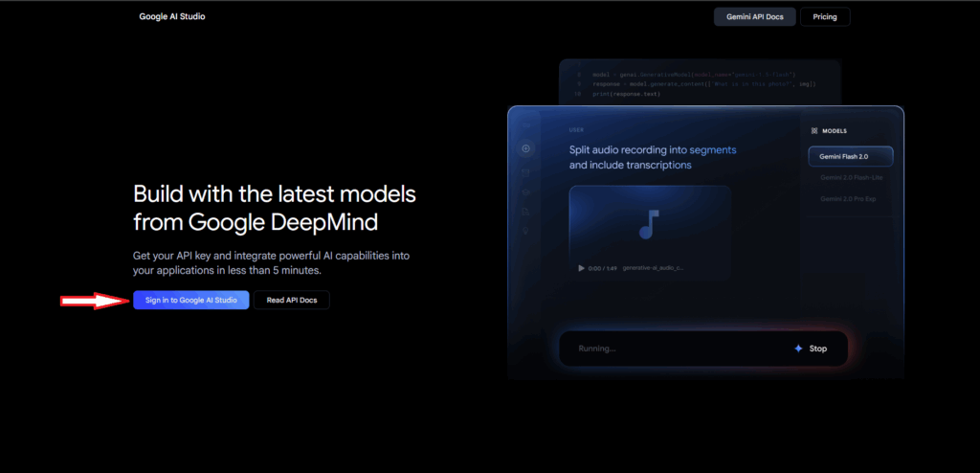The width and height of the screenshot is (980, 473).
Task: Click the Build with the latest models headline
Action: coord(275,208)
